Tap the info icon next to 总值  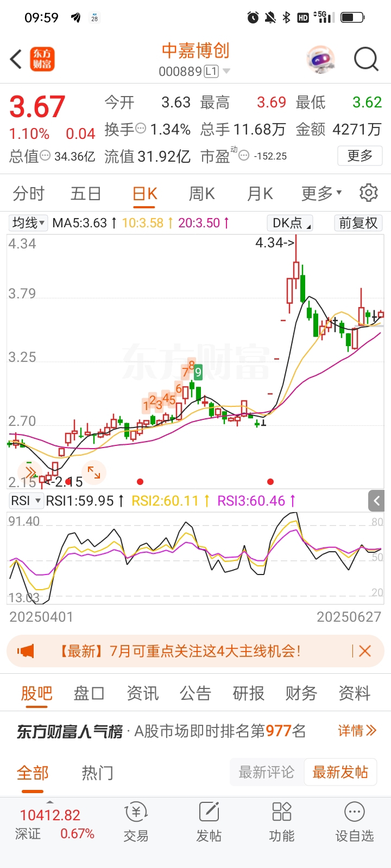tap(45, 156)
